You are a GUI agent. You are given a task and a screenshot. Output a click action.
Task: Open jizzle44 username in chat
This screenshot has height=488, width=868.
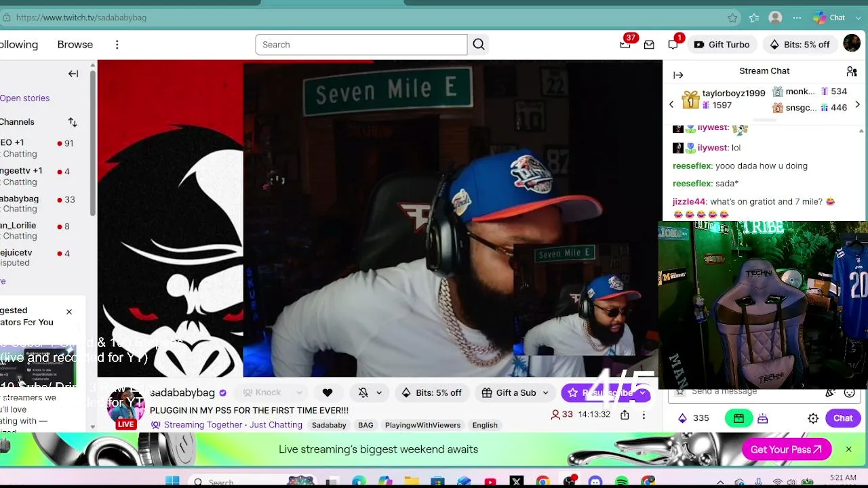pos(689,201)
